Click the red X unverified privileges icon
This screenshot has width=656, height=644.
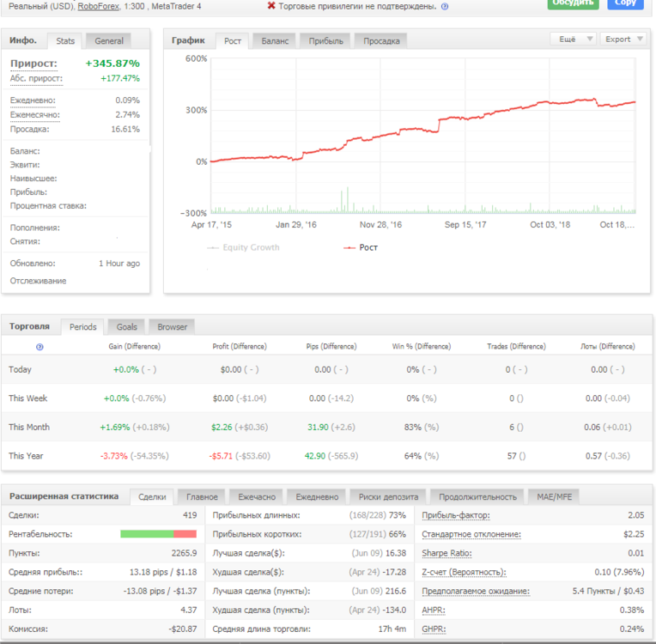[x=271, y=6]
